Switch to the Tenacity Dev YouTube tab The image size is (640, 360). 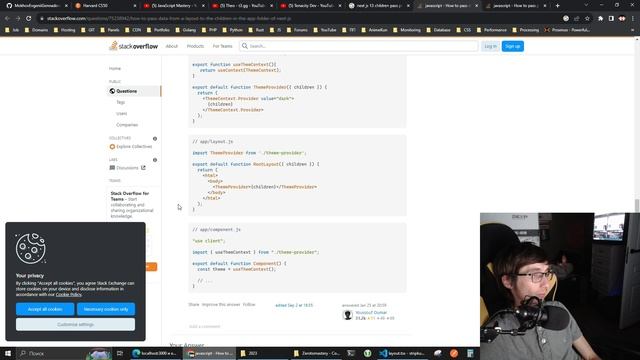pos(310,6)
